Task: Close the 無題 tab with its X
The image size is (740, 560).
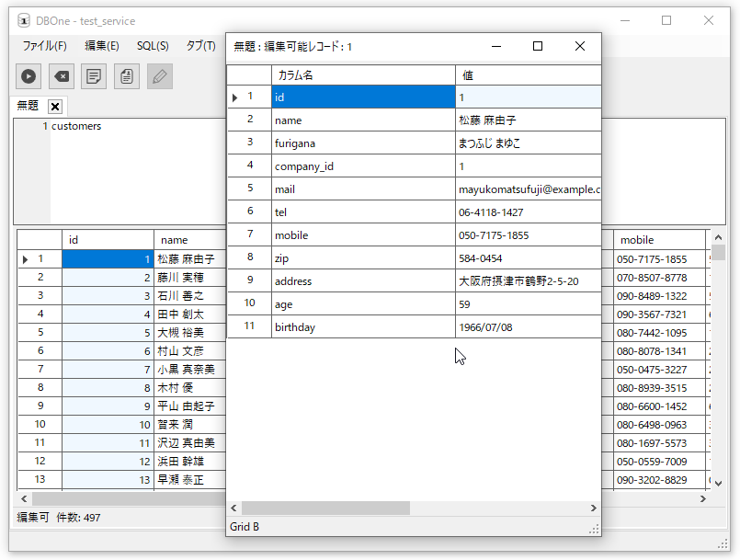Action: tap(54, 107)
